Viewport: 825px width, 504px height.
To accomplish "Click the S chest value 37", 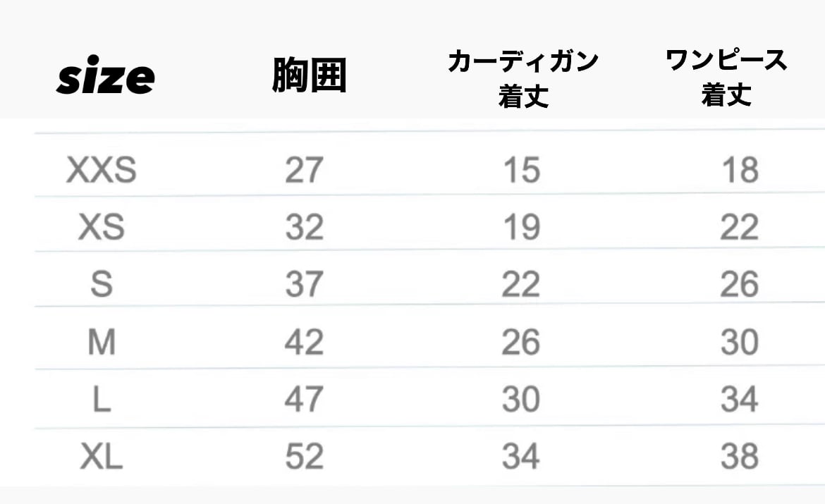I will tap(304, 285).
